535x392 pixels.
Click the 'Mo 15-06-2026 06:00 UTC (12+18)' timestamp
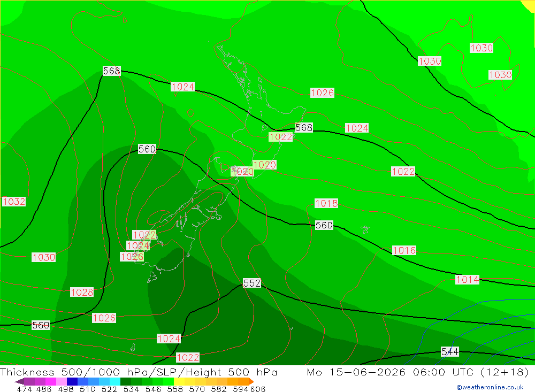pos(418,372)
